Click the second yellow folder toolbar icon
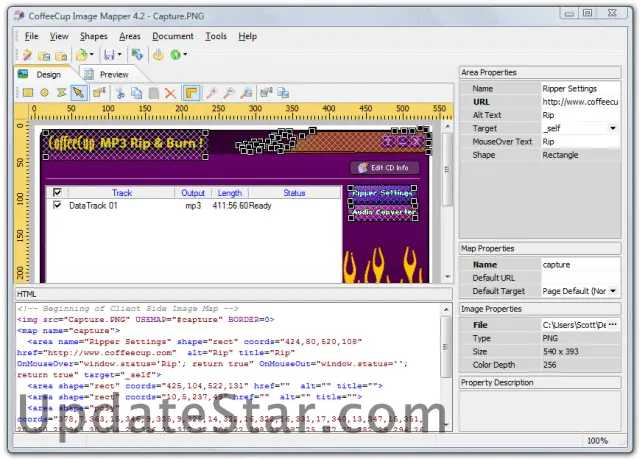The image size is (640, 459). 61,55
